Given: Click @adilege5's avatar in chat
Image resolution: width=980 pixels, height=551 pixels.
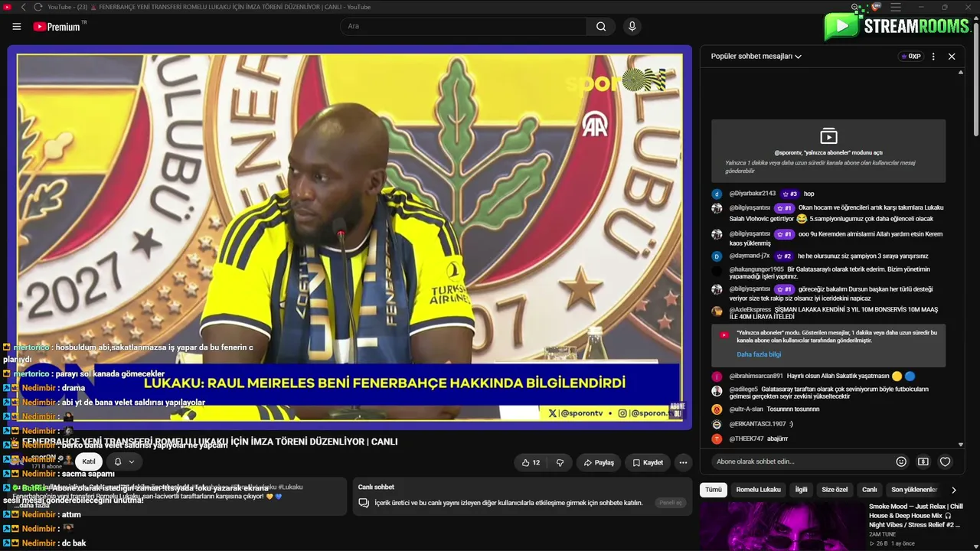Looking at the screenshot, I should click(x=717, y=390).
